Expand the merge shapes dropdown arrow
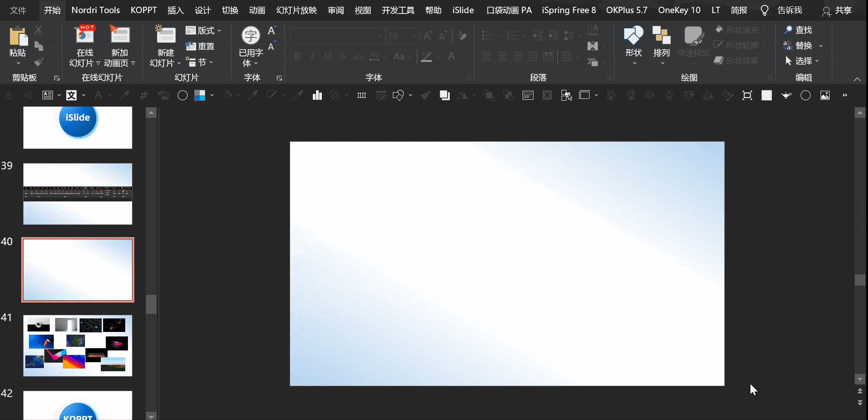 (x=410, y=95)
